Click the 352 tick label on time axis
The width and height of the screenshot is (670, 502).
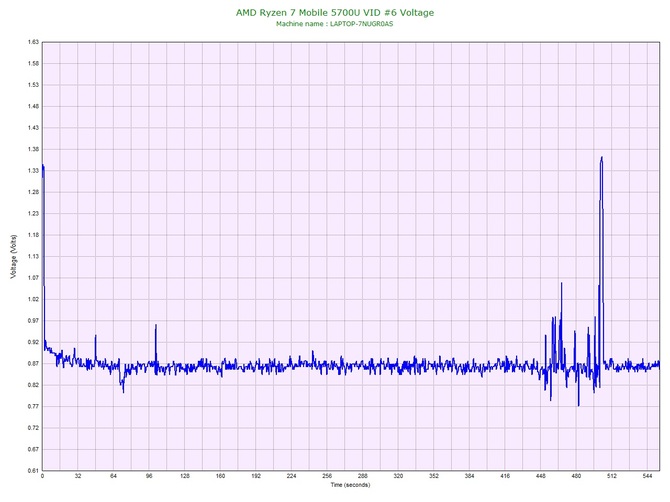click(x=434, y=476)
